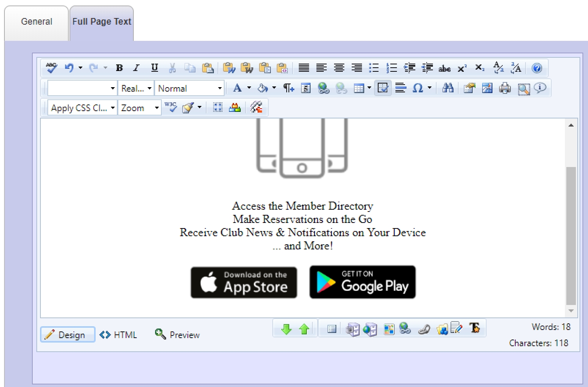Click the green up arrow icon
The height and width of the screenshot is (387, 588).
point(304,329)
